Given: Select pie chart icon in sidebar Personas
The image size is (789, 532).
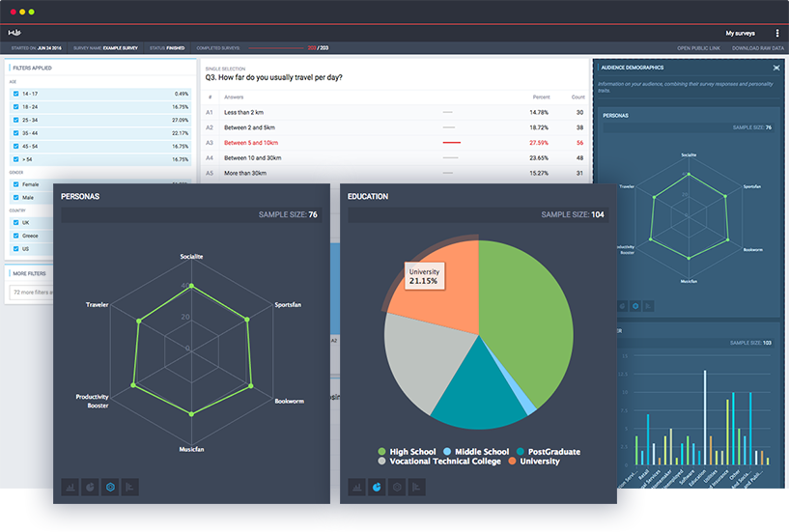Looking at the screenshot, I should [623, 305].
